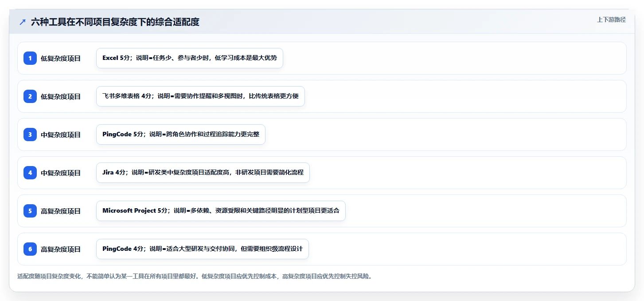Select step number 4 badge
The height and width of the screenshot is (301, 644).
(x=30, y=173)
